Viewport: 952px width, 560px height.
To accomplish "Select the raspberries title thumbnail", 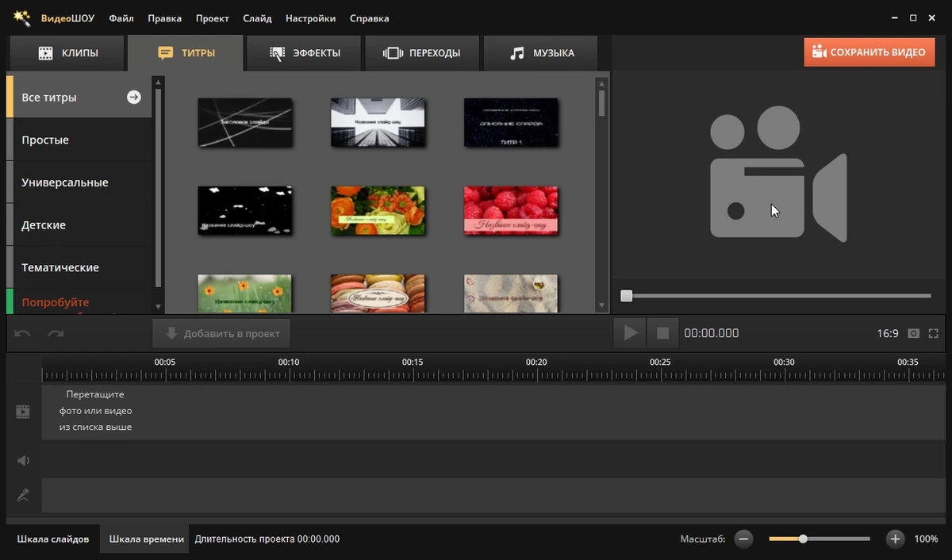I will click(511, 211).
